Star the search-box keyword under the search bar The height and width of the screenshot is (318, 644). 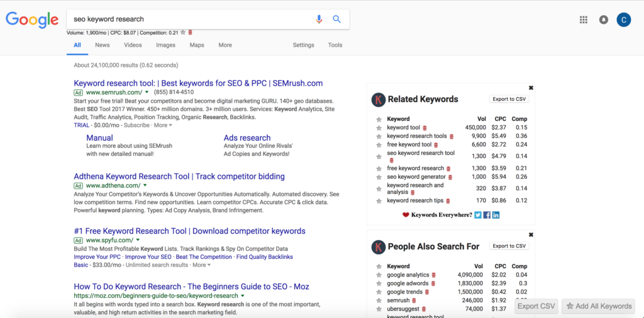(x=183, y=32)
